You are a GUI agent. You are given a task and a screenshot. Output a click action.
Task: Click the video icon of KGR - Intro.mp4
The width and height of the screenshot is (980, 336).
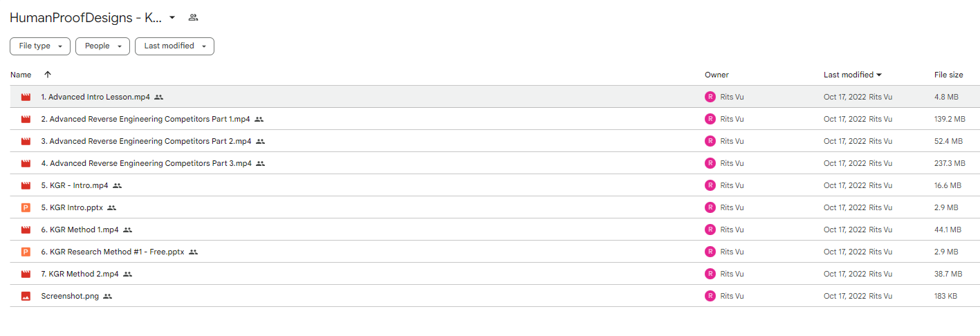tap(26, 185)
